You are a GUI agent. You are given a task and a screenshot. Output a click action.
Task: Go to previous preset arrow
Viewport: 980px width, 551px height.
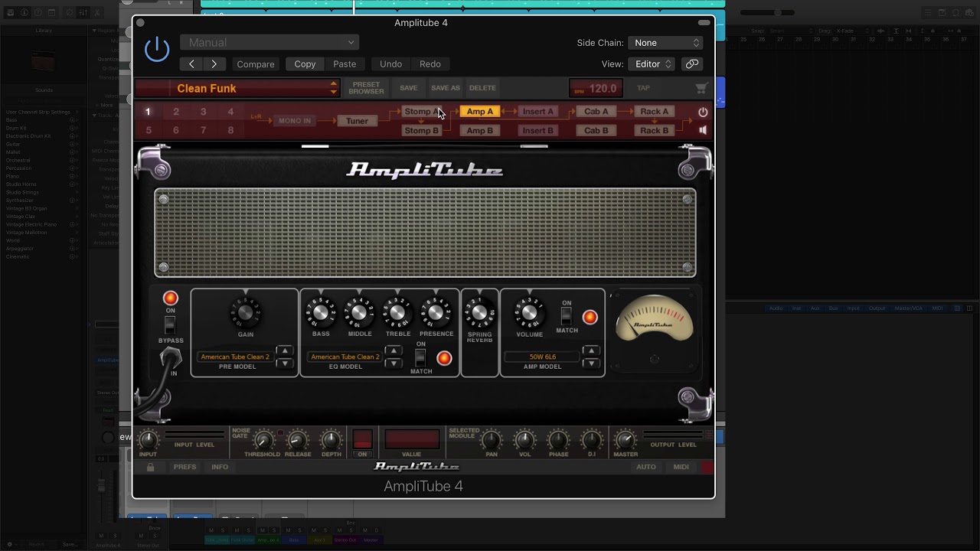tap(191, 64)
